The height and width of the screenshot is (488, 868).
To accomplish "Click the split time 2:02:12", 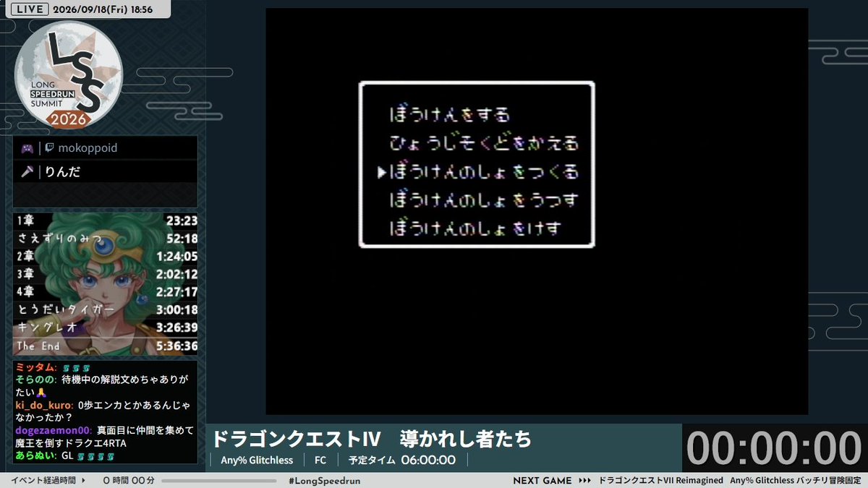I will (176, 274).
